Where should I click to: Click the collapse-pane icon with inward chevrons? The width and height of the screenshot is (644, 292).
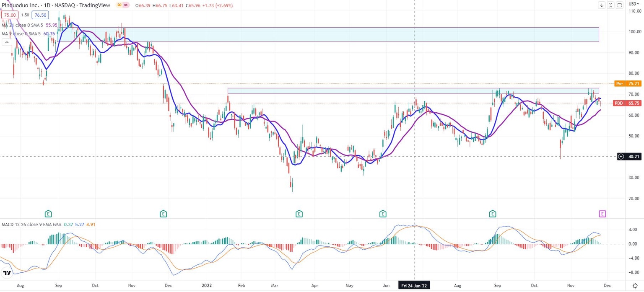[x=610, y=5]
